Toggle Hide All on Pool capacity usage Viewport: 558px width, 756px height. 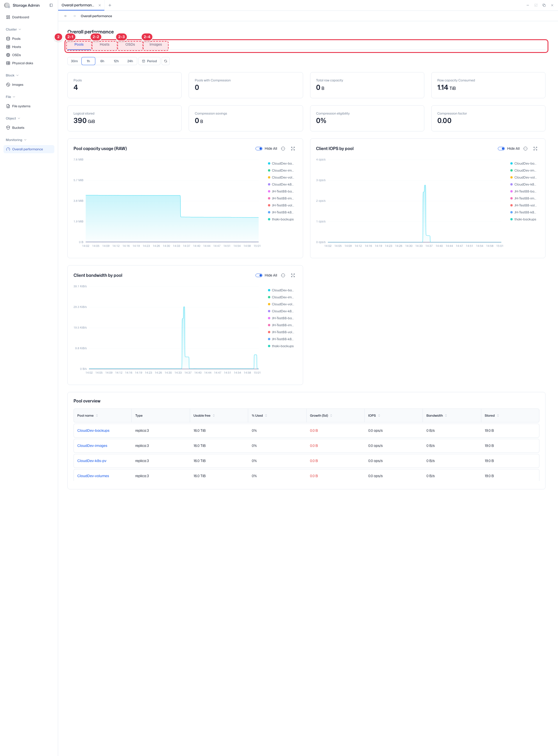259,149
